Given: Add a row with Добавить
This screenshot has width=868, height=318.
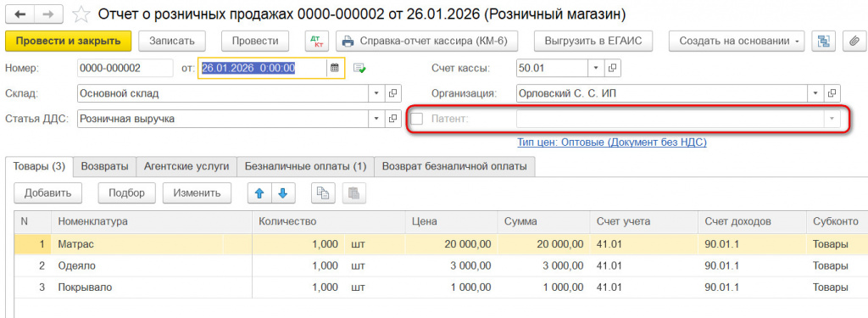Looking at the screenshot, I should pyautogui.click(x=47, y=192).
